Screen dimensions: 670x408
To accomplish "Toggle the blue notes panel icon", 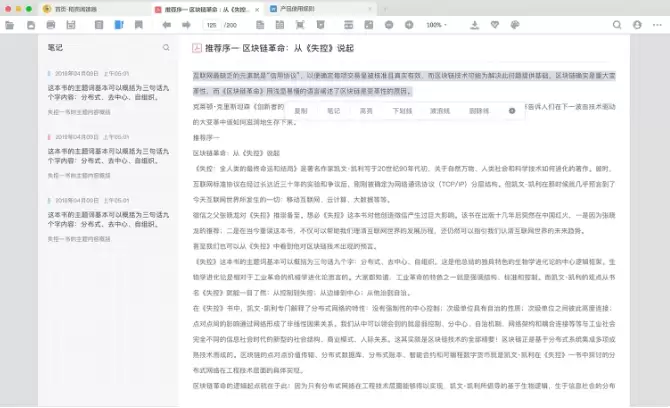I will 119,25.
